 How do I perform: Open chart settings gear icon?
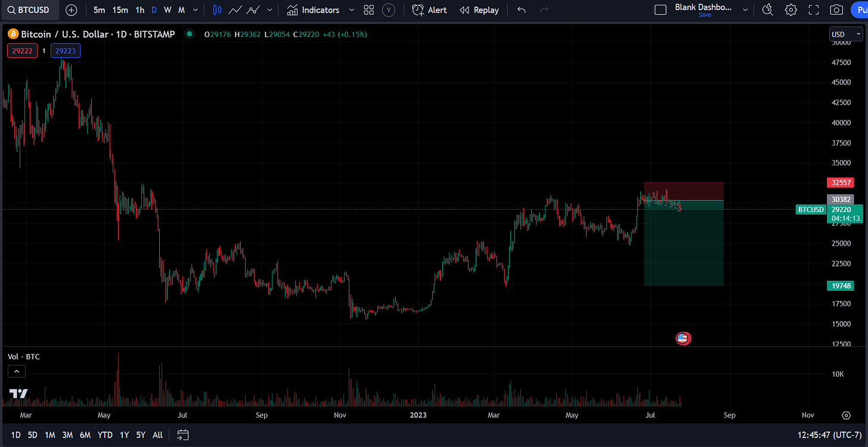click(x=790, y=10)
